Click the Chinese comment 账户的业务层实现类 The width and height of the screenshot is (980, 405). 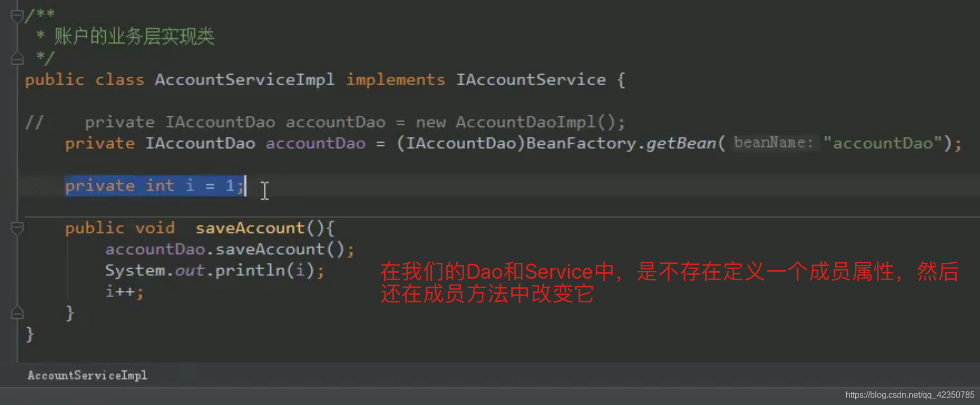click(134, 36)
